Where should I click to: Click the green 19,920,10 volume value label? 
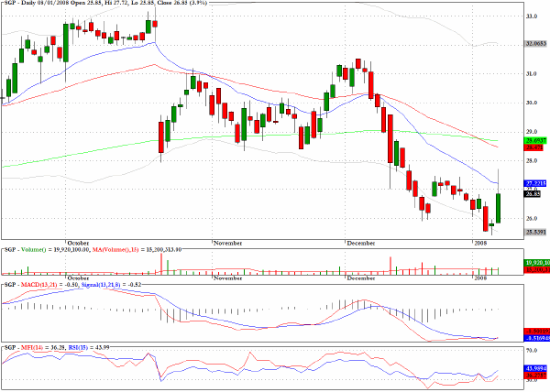(x=536, y=263)
